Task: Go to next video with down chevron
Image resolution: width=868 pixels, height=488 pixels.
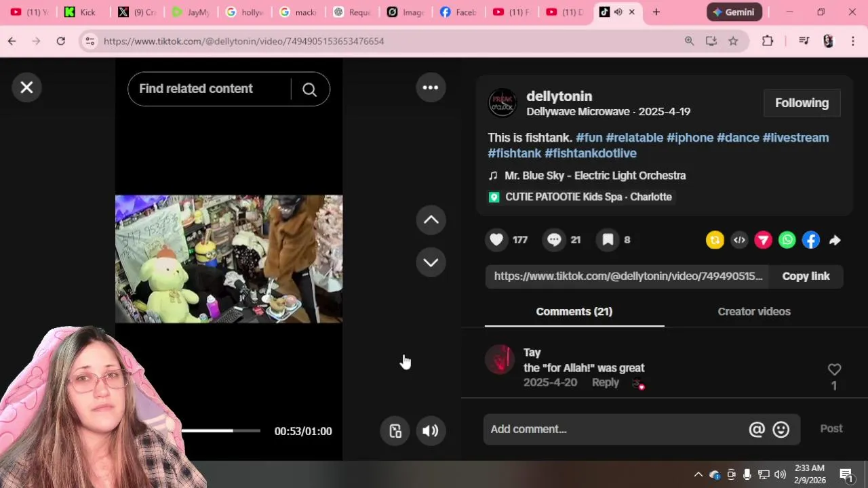Action: (431, 262)
